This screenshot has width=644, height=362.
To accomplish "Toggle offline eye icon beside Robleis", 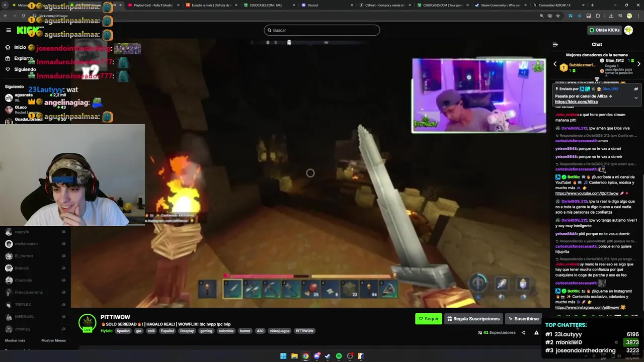I will click(x=63, y=268).
